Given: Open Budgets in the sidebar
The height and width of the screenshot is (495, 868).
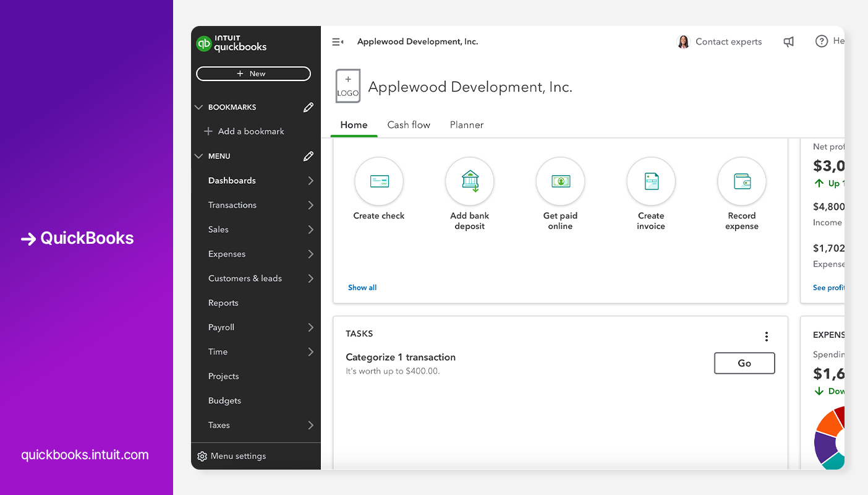Looking at the screenshot, I should 224,400.
